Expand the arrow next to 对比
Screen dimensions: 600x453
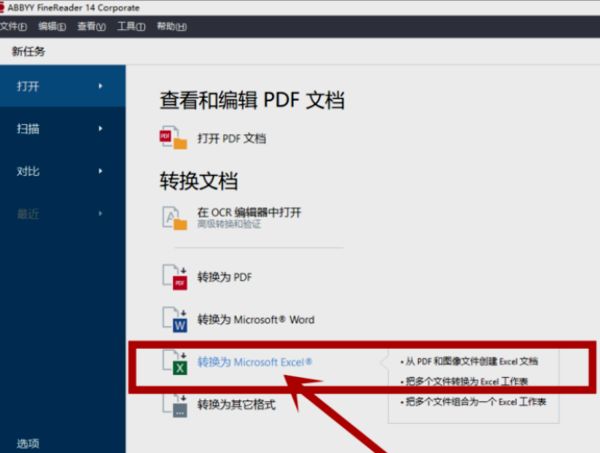(x=100, y=171)
